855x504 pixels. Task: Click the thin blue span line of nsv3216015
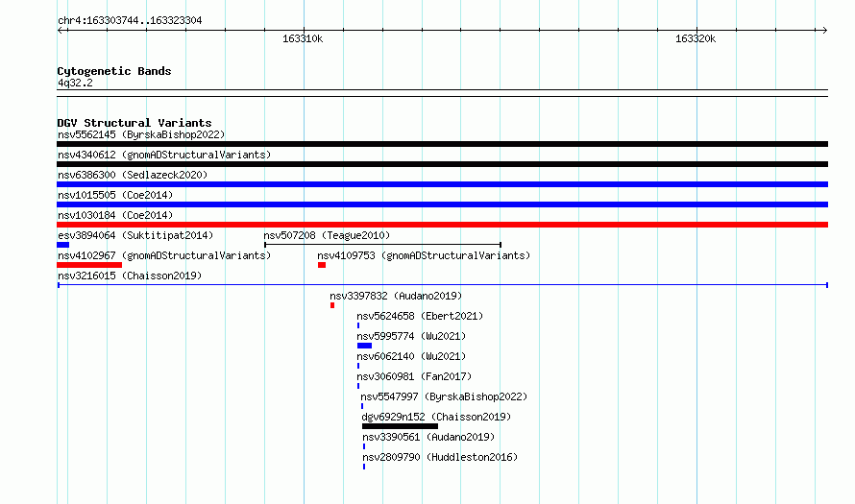(x=442, y=285)
